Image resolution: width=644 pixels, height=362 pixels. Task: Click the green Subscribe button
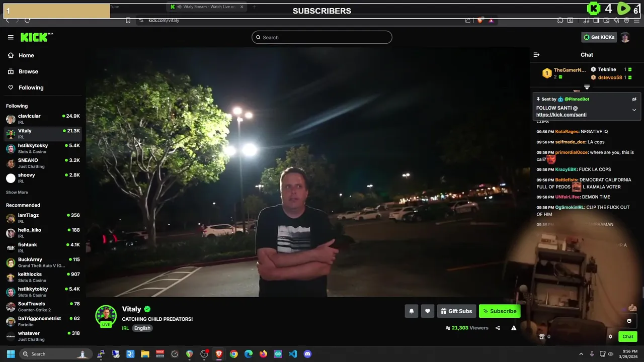point(500,311)
